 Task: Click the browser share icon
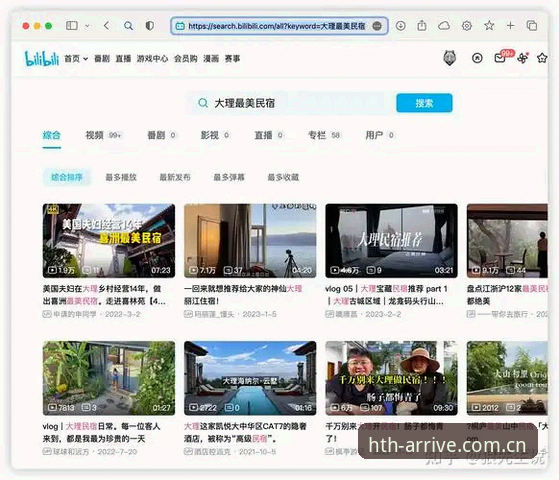coord(422,26)
